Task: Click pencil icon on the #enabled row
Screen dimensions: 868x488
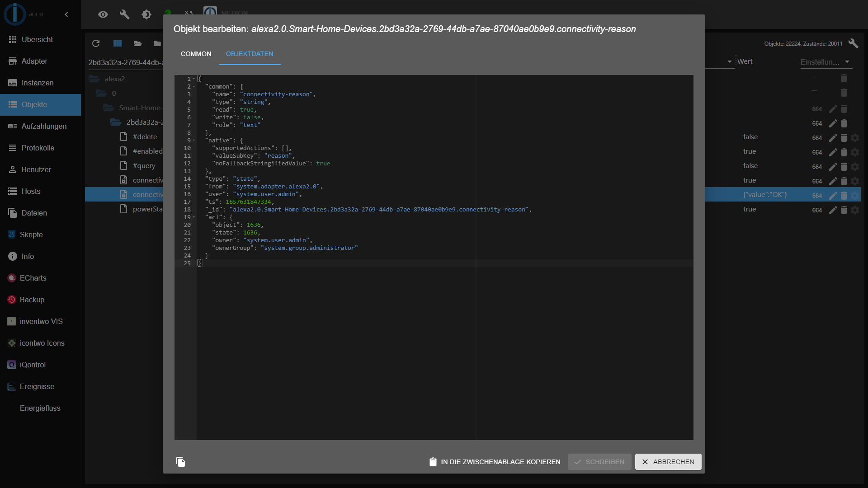Action: [833, 152]
